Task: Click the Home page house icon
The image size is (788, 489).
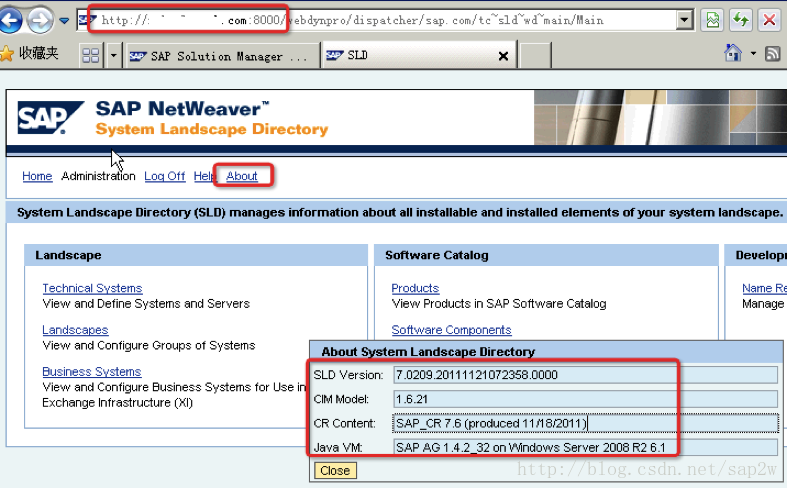Action: click(733, 53)
